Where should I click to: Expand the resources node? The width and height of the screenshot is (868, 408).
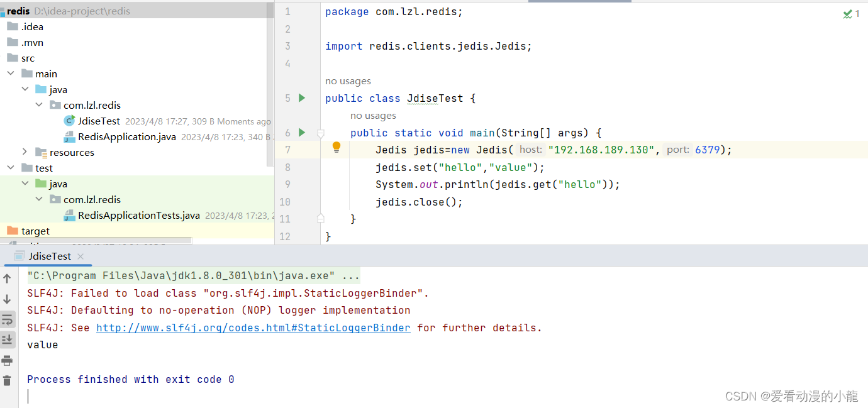[24, 152]
